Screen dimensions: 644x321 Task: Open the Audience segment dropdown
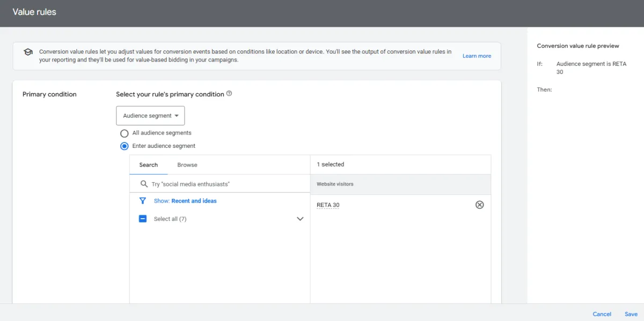click(150, 116)
